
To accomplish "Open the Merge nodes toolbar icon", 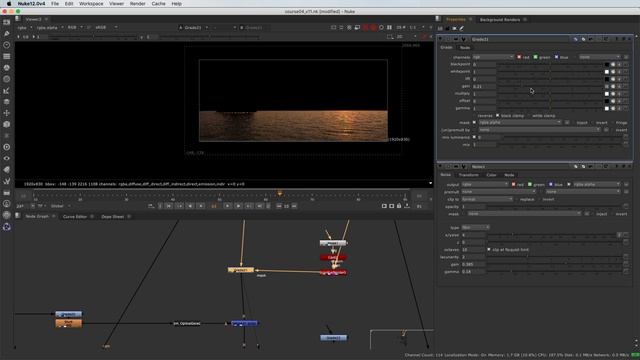I will [x=7, y=102].
